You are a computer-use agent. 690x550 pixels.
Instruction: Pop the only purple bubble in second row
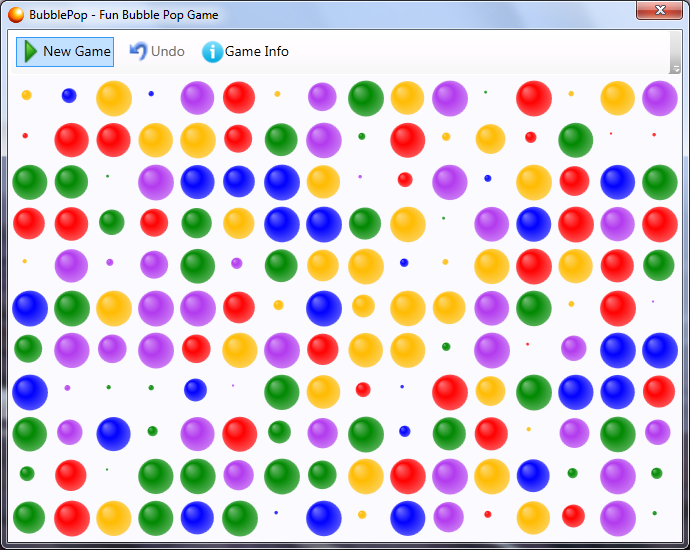pos(324,140)
